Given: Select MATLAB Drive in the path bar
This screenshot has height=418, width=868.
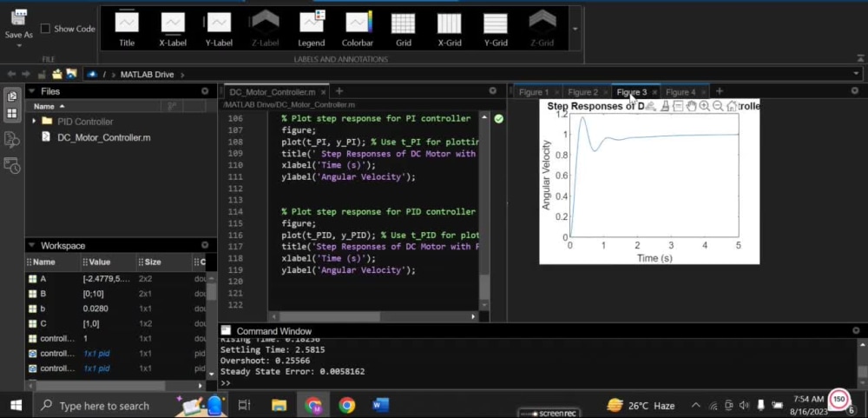Looking at the screenshot, I should coord(147,74).
